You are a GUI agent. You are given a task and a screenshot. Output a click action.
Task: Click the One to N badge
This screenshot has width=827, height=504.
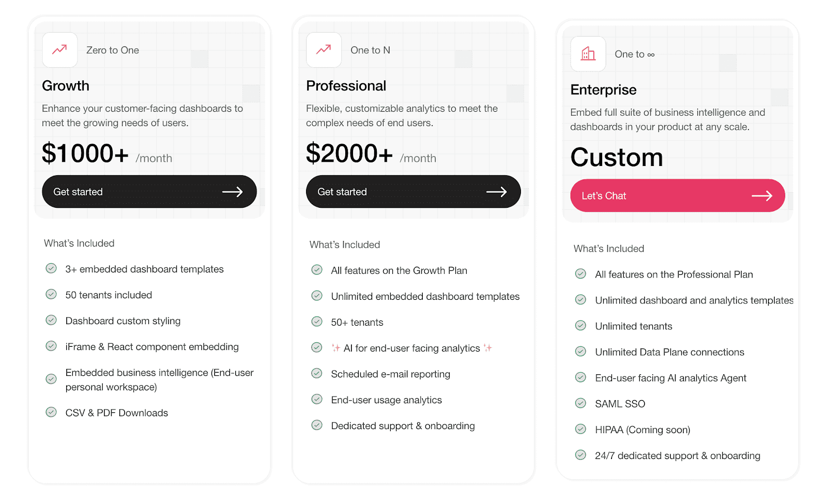(370, 50)
